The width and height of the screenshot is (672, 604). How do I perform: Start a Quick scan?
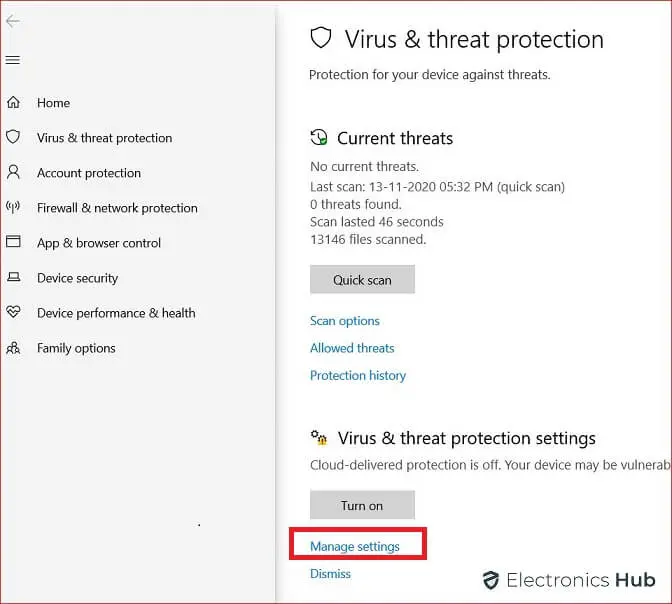pos(362,279)
